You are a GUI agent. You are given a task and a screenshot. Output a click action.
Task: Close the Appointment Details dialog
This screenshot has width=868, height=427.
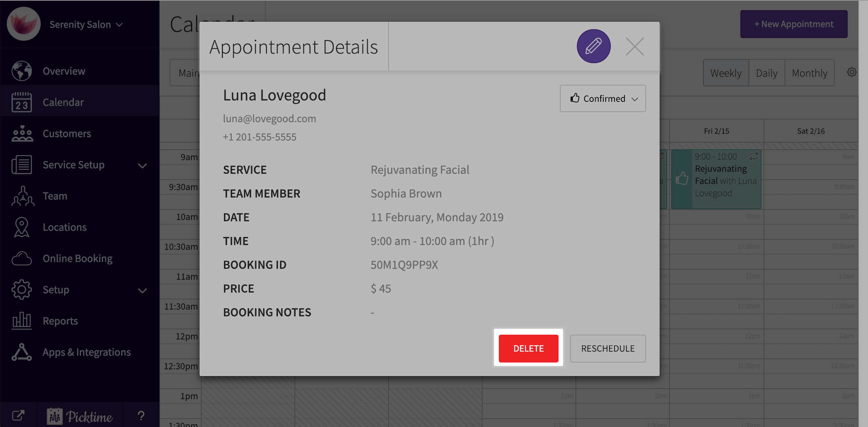click(x=635, y=47)
